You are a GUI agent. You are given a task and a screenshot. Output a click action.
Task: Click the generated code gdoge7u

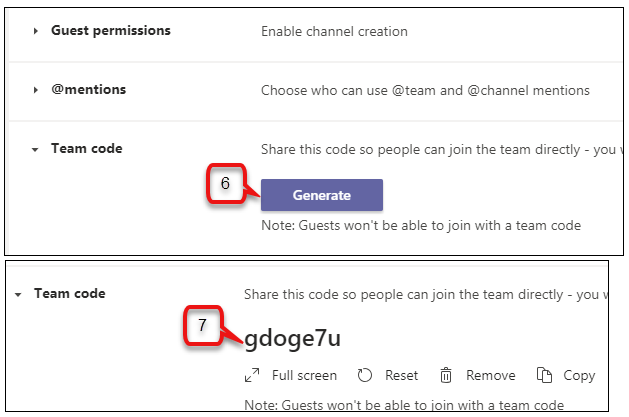pos(292,339)
